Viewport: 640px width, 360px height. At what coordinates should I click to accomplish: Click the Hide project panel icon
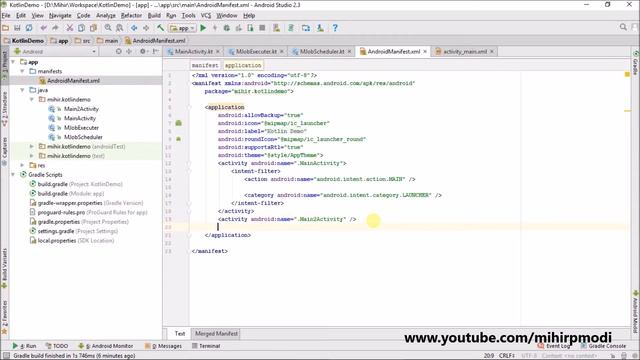pyautogui.click(x=156, y=51)
